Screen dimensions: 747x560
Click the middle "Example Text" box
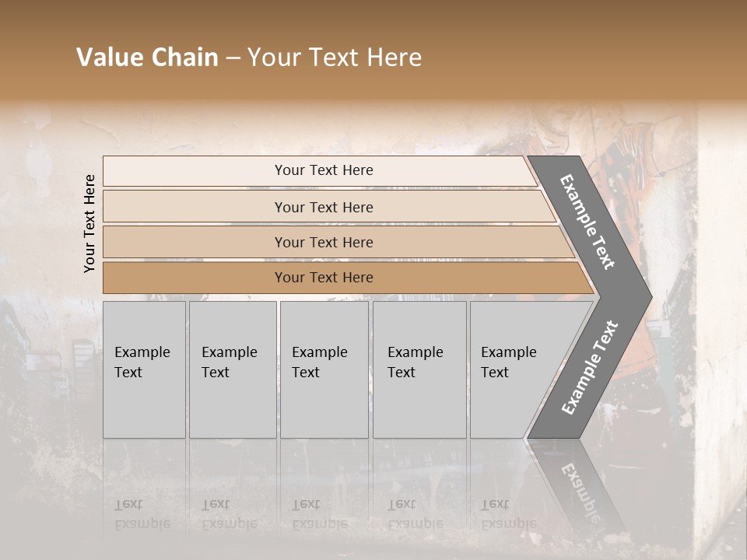(x=324, y=369)
